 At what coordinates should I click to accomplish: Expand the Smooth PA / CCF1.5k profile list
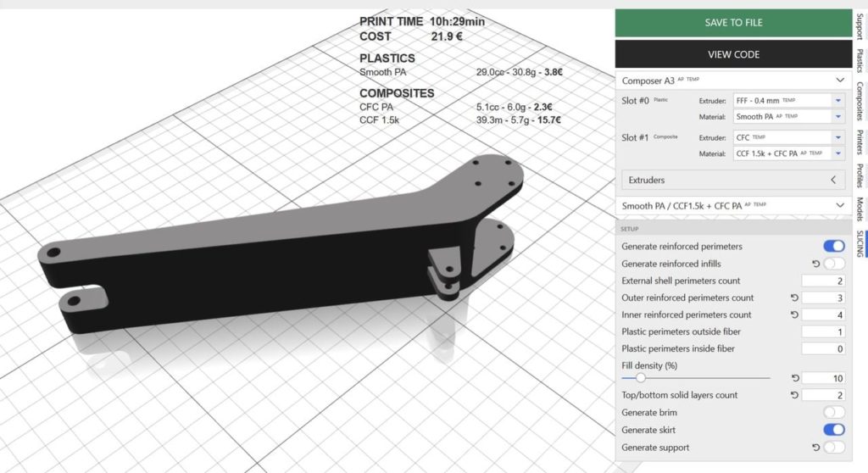(839, 205)
